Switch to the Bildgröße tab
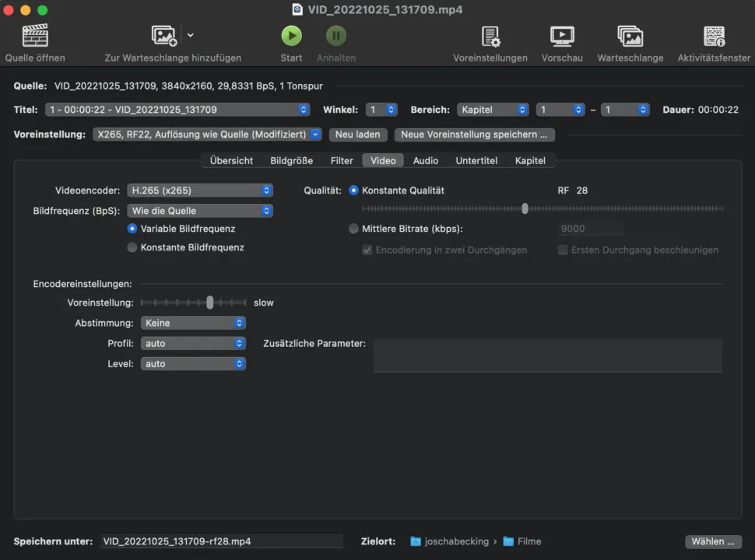Screen dimensions: 755x560 point(291,161)
